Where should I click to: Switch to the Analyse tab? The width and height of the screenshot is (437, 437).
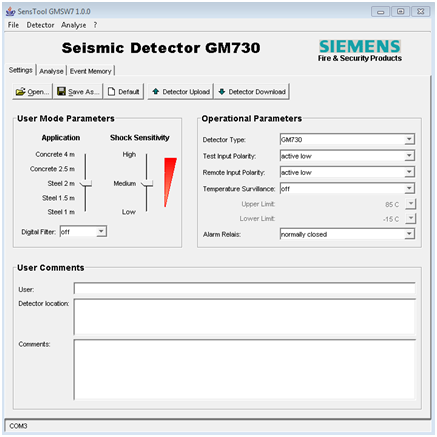(x=51, y=71)
